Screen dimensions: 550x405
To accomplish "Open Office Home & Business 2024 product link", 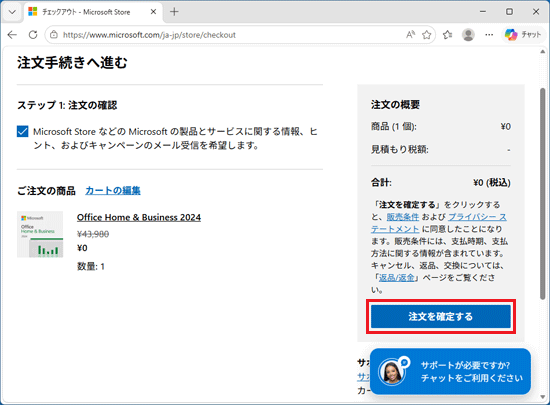I will pyautogui.click(x=139, y=217).
